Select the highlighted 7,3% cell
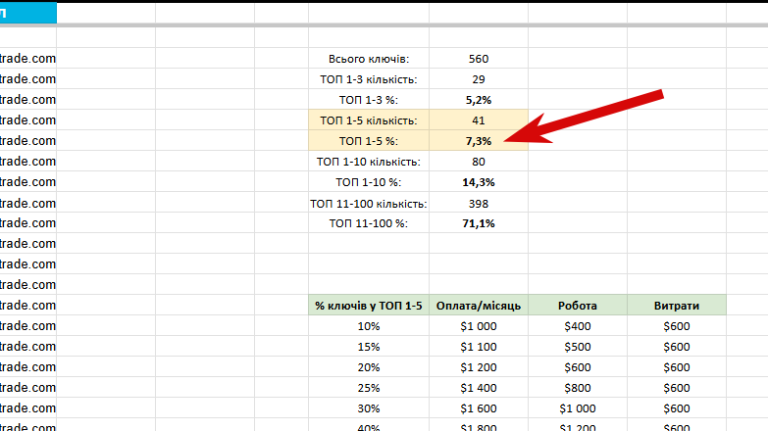Image resolution: width=768 pixels, height=431 pixels. coord(479,141)
